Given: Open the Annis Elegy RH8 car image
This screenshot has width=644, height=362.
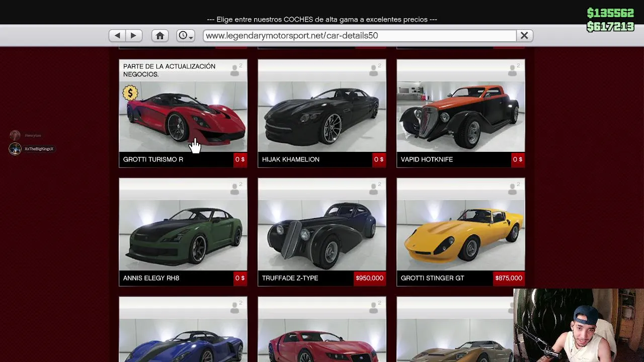Looking at the screenshot, I should 183,235.
